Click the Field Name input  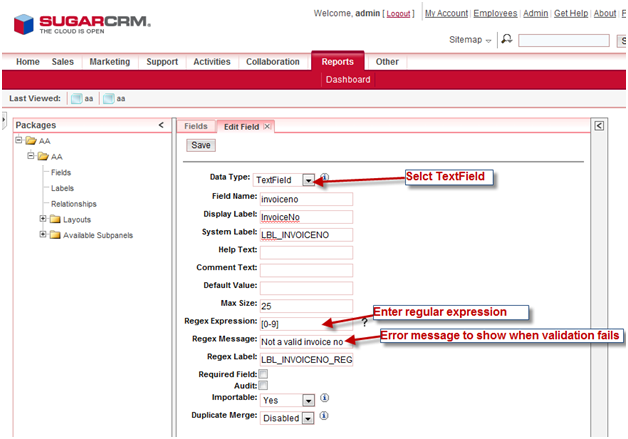[306, 199]
